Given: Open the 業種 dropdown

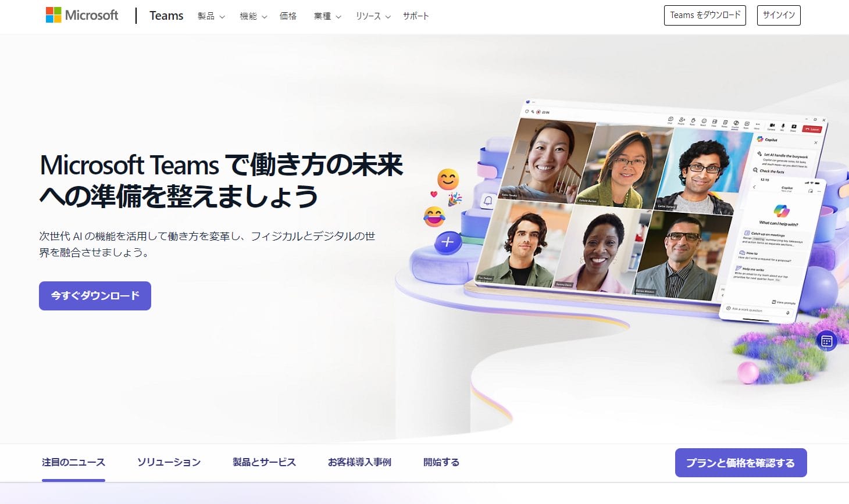Looking at the screenshot, I should 327,16.
